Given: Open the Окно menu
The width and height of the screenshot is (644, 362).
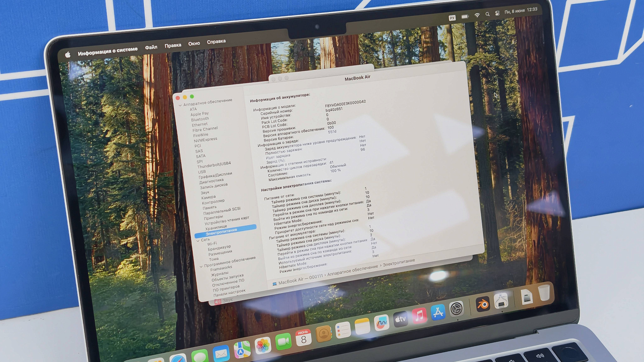Looking at the screenshot, I should click(x=194, y=43).
